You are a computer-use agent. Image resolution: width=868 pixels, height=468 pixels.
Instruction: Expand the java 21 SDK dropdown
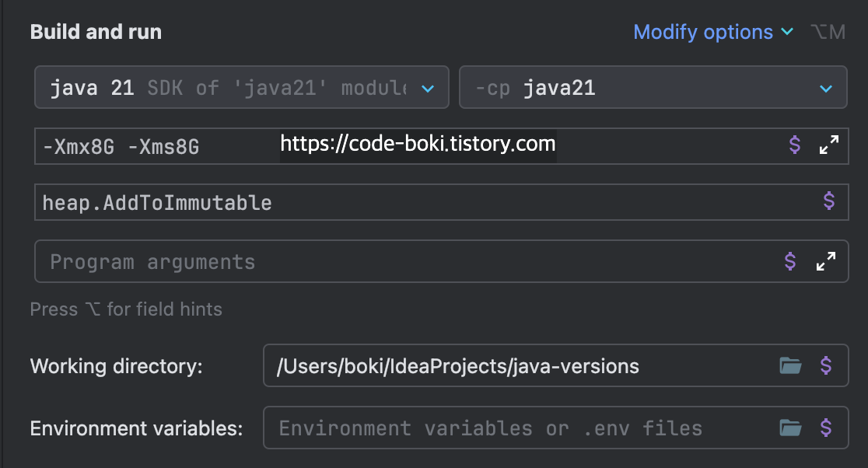[x=427, y=89]
